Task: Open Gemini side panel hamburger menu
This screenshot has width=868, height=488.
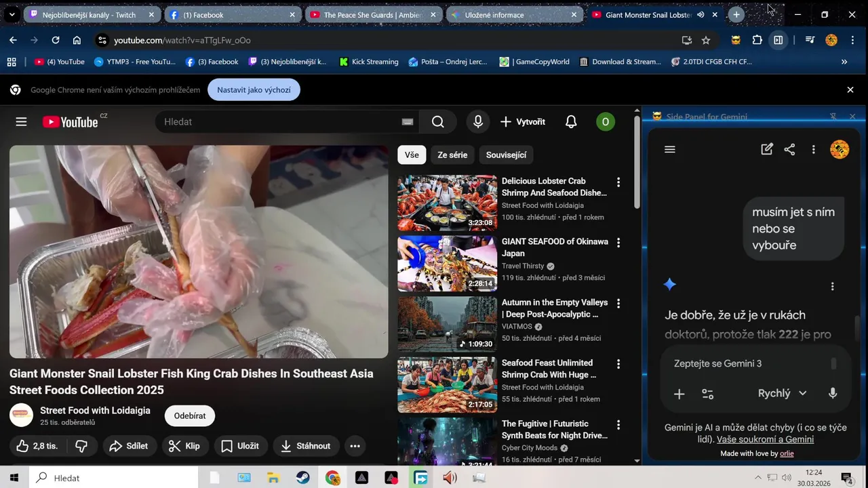Action: (670, 150)
